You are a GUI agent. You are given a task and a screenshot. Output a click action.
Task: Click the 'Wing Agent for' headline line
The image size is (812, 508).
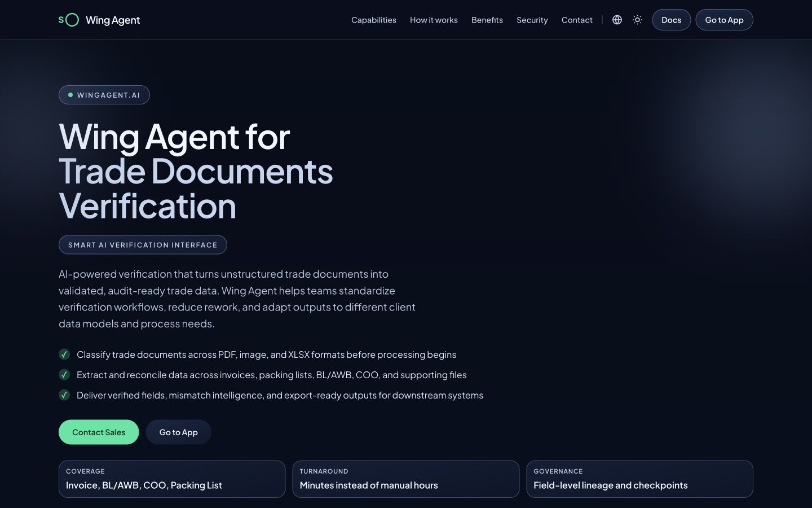[174, 137]
